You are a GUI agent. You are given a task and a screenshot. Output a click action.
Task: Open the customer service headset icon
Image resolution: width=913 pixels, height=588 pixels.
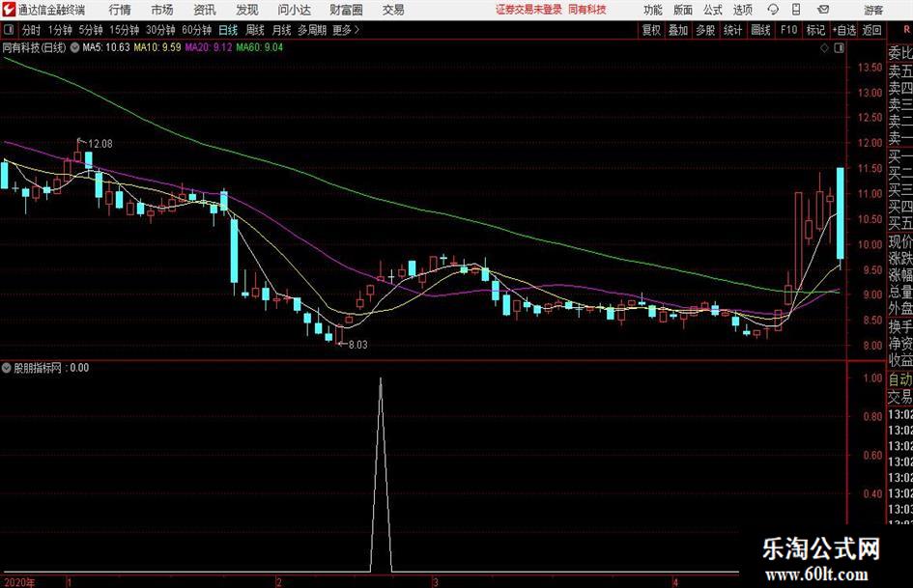(773, 10)
